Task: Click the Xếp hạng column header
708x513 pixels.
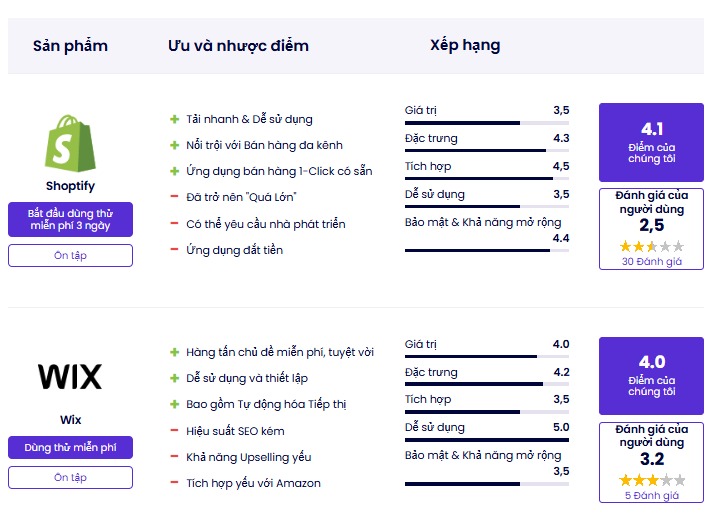Action: tap(465, 46)
